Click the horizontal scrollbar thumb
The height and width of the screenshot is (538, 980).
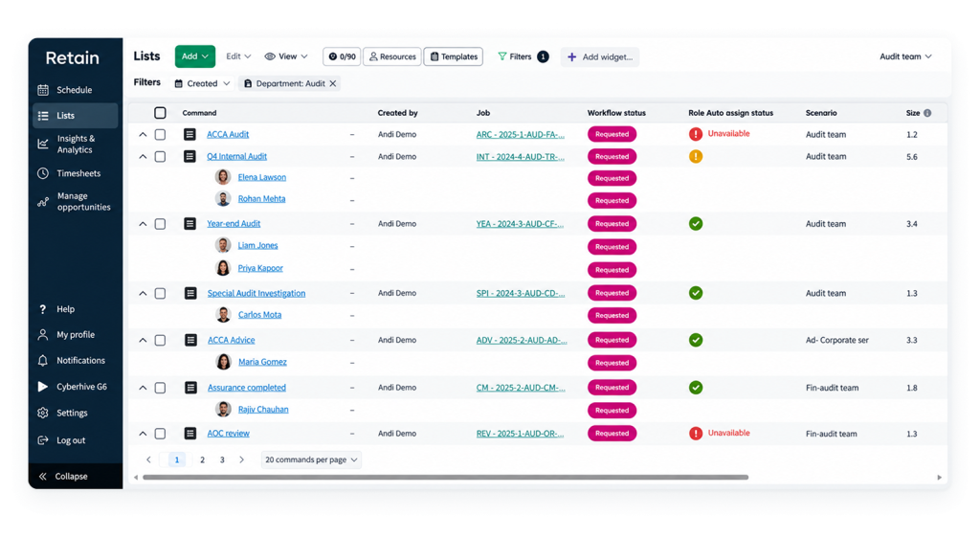(x=445, y=478)
